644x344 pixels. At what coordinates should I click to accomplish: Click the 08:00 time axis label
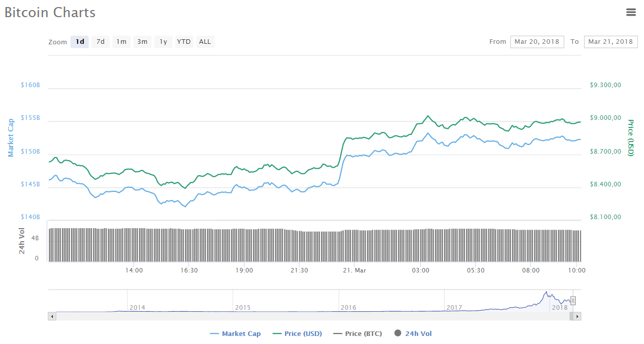[531, 270]
